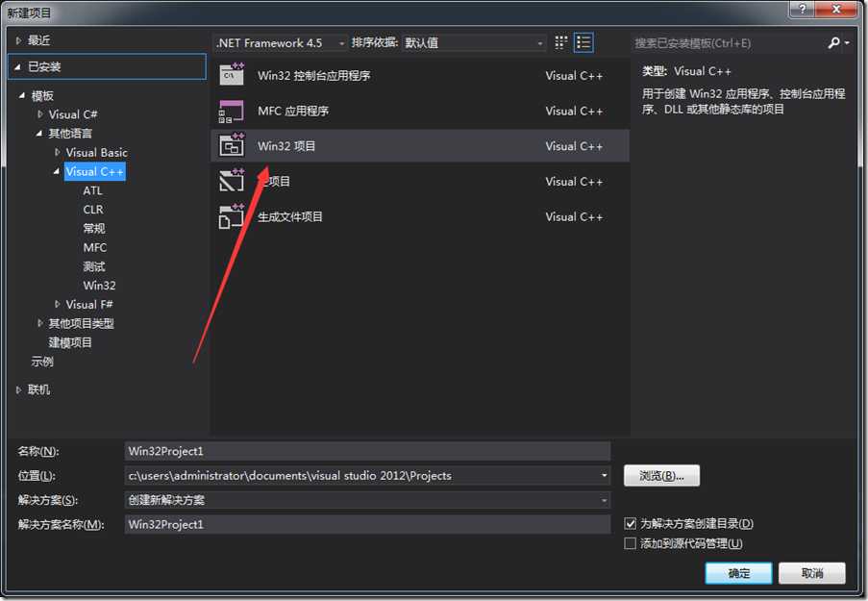This screenshot has width=868, height=601.
Task: Enable 添加到源代码管理 checkbox
Action: tap(630, 543)
